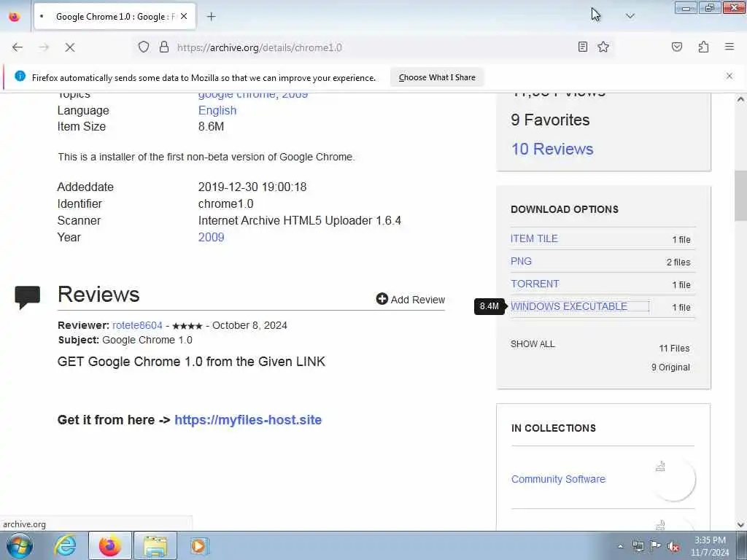Bookmark this page with the star icon
Viewport: 747px width, 560px height.
point(603,47)
